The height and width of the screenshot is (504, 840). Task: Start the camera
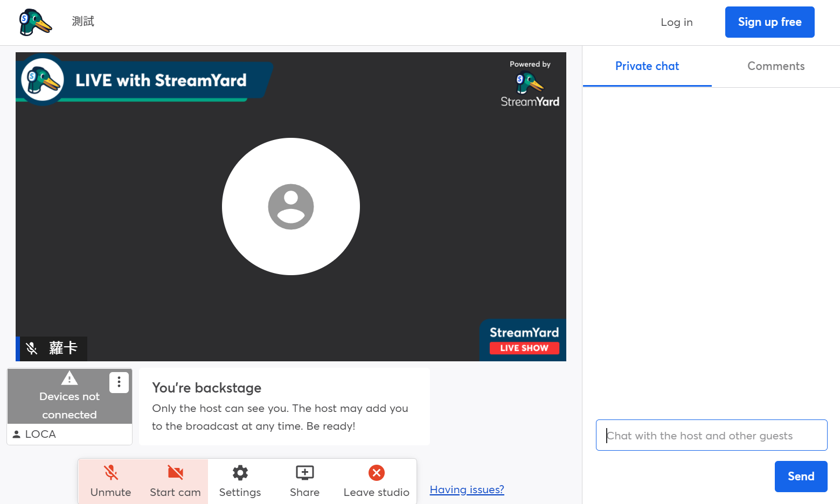[x=176, y=481]
